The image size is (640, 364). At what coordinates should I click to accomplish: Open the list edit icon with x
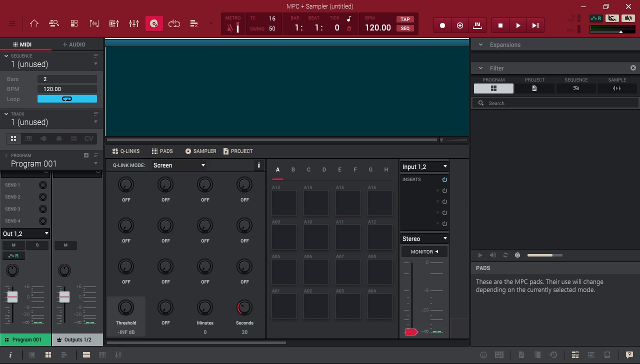click(194, 23)
